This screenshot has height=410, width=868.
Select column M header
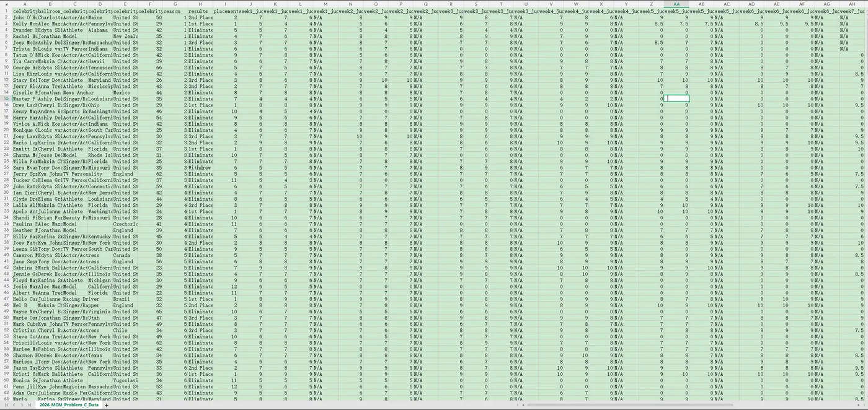325,4
